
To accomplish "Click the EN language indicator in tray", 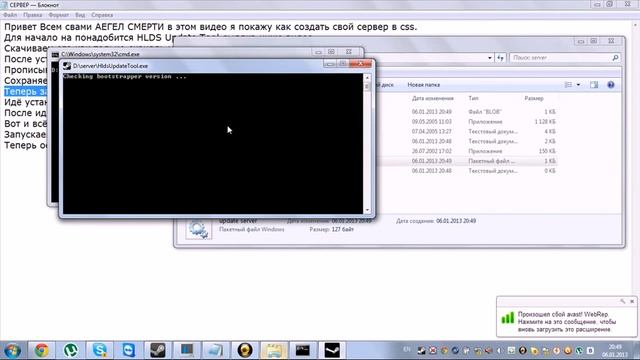I will (407, 349).
